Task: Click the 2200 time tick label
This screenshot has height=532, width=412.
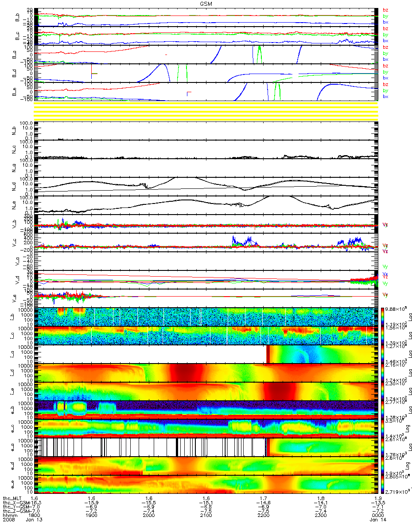Action: click(263, 515)
